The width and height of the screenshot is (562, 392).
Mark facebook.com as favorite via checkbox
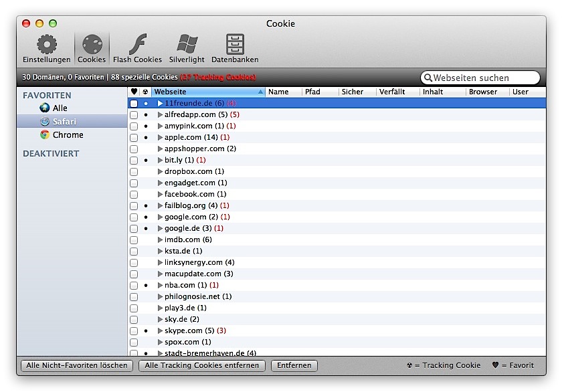pos(134,195)
